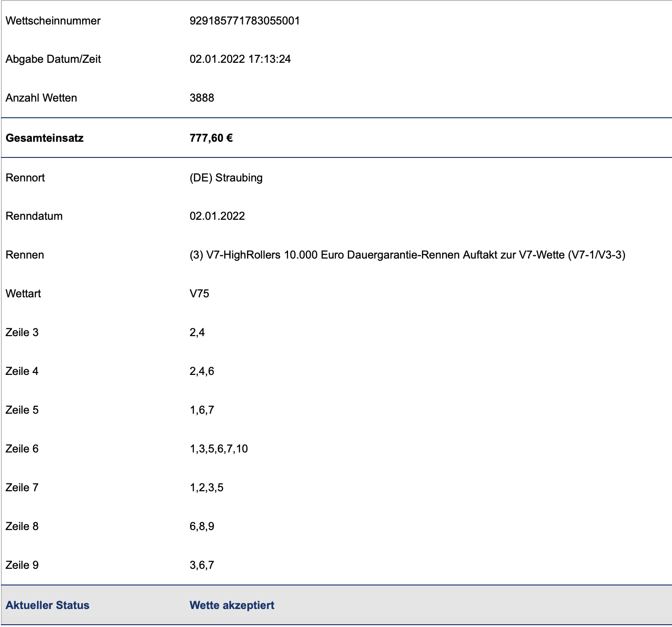The image size is (672, 627).
Task: Select the V7-HighRollers race description
Action: 408,255
